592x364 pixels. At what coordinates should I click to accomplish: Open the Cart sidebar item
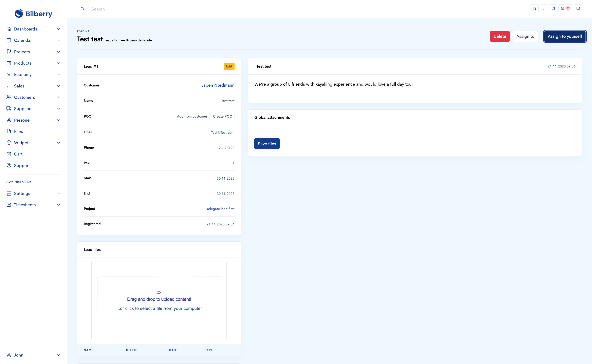pyautogui.click(x=18, y=154)
